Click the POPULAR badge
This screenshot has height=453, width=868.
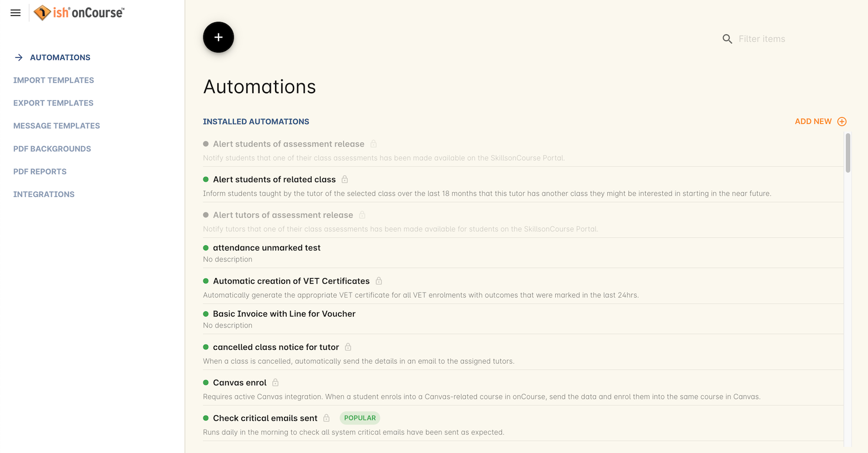(x=360, y=418)
